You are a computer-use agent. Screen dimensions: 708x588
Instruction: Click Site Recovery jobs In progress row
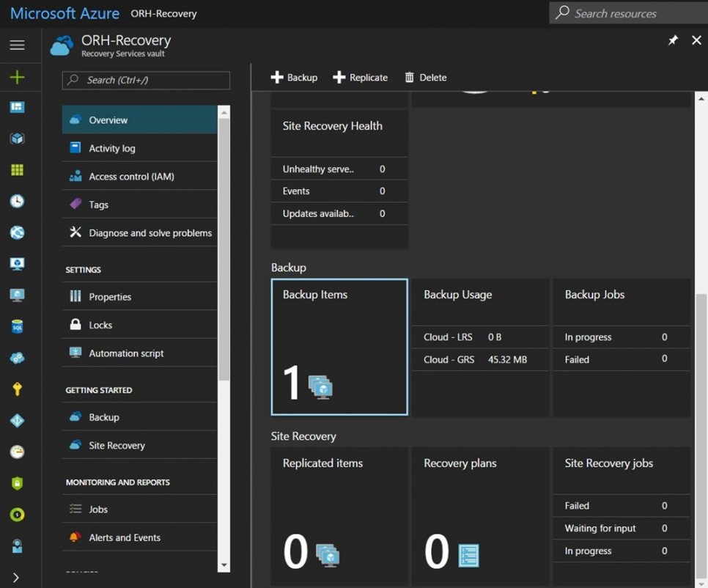[622, 551]
